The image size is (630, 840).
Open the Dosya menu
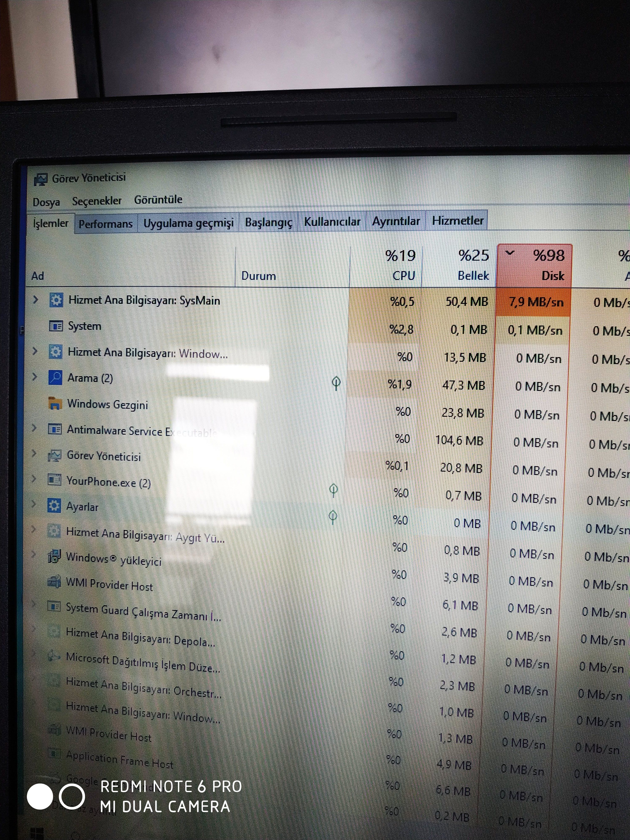click(x=46, y=202)
